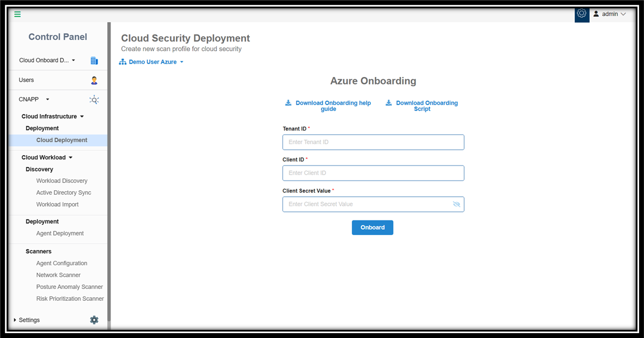Screen dimensions: 644x338
Task: Open the Cloud Onboard D... dropdown
Action: [x=47, y=60]
